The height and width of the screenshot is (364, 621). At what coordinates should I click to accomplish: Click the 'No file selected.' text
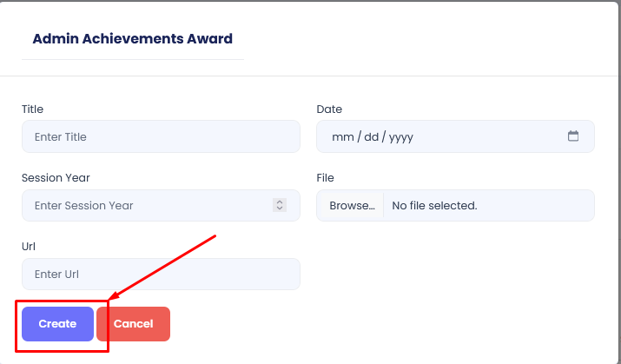(434, 206)
